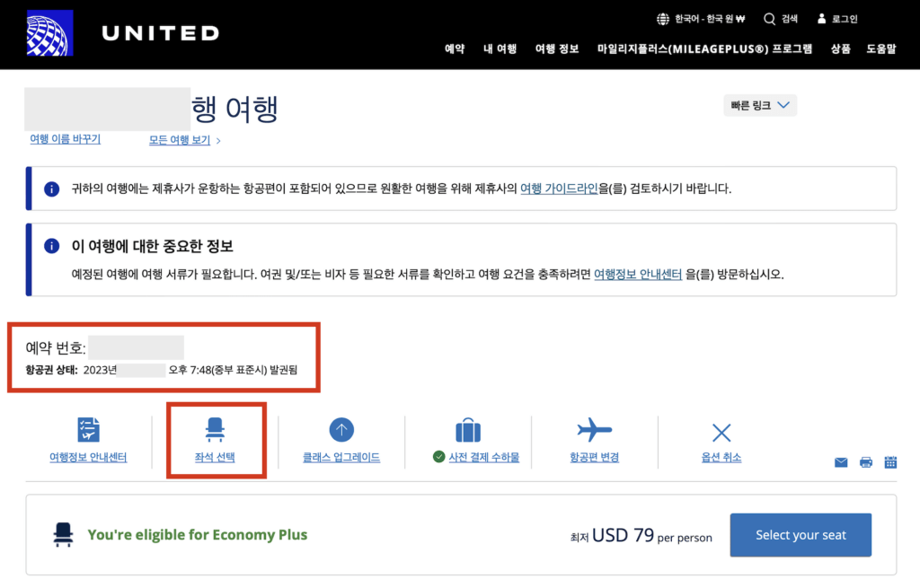Click the 예약 번호 label

tap(56, 348)
